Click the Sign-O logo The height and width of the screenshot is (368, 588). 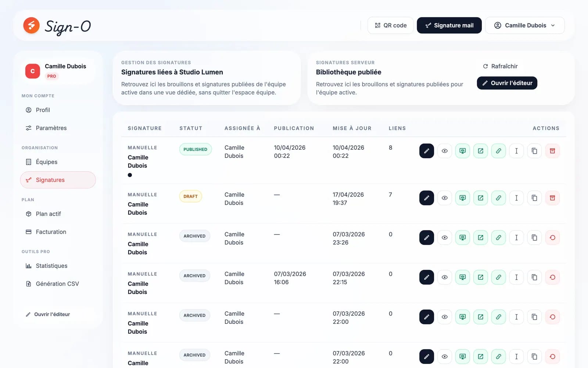pos(57,26)
